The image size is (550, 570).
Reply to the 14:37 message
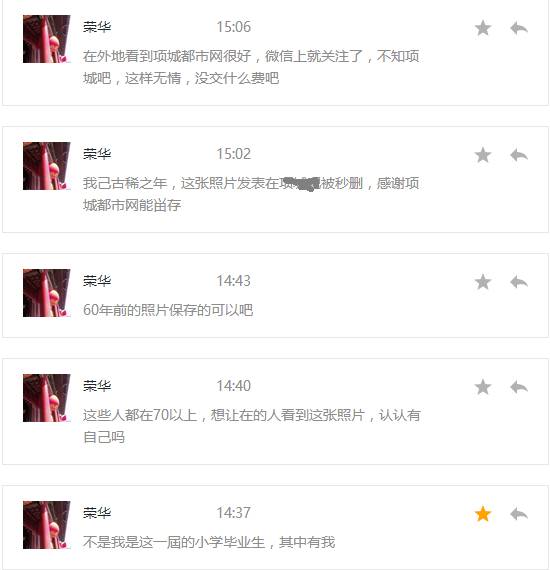tap(519, 514)
